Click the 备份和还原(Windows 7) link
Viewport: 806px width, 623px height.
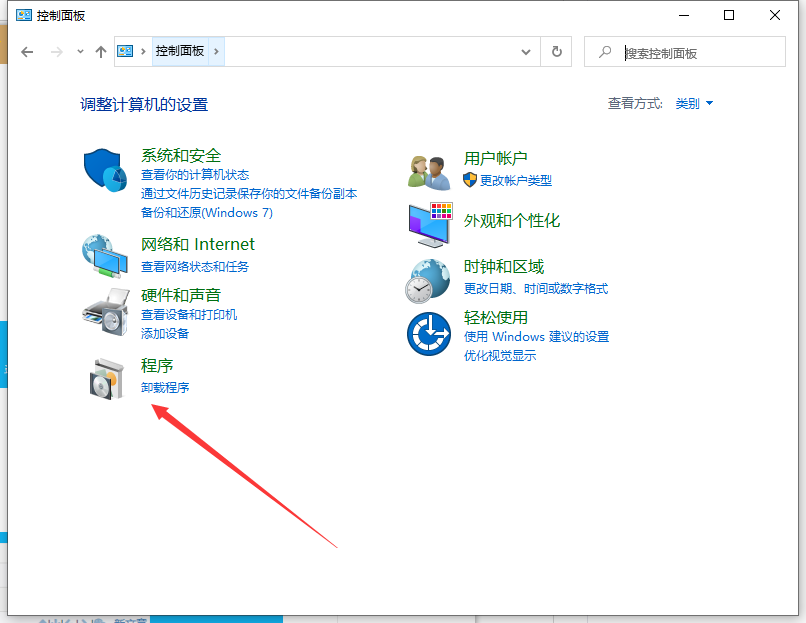[x=206, y=213]
